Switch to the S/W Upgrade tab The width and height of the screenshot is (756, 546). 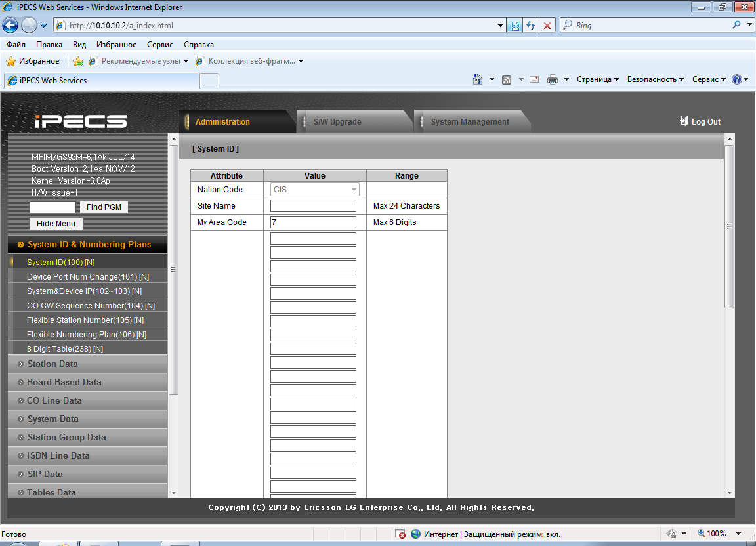pyautogui.click(x=337, y=122)
